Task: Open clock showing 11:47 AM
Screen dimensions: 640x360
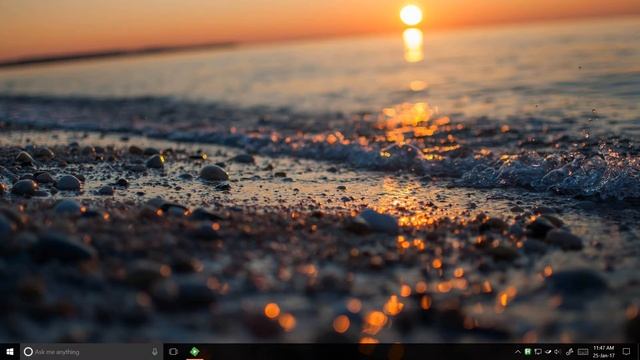Action: pos(604,352)
